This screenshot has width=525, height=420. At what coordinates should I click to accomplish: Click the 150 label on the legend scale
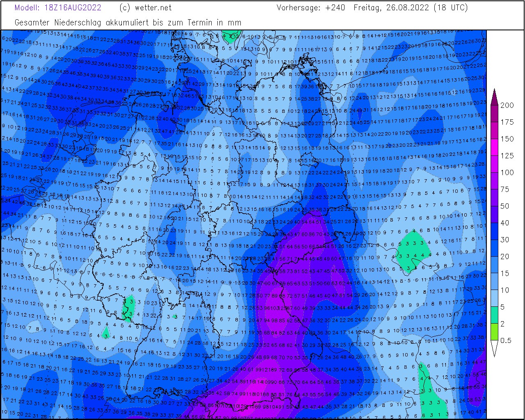(x=507, y=139)
